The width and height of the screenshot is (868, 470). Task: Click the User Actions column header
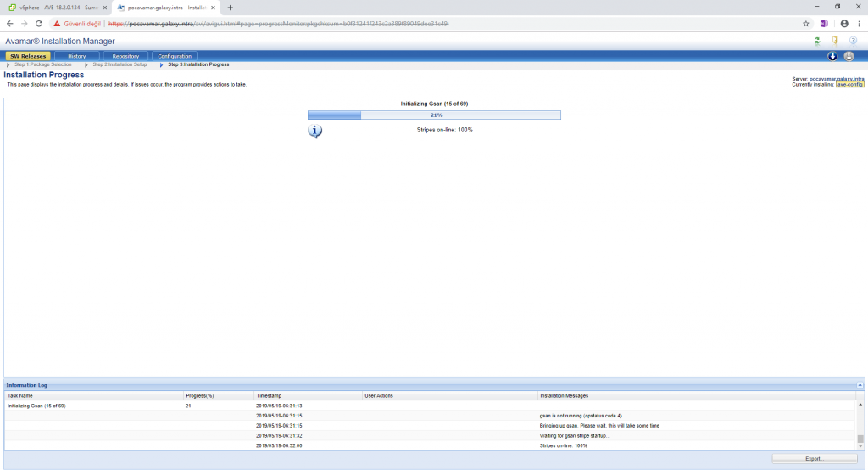pyautogui.click(x=449, y=395)
